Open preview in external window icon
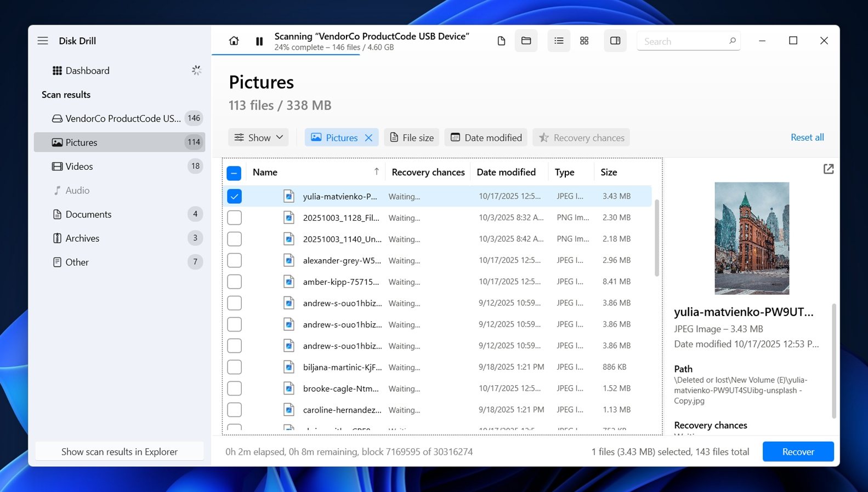The image size is (868, 492). click(x=828, y=169)
